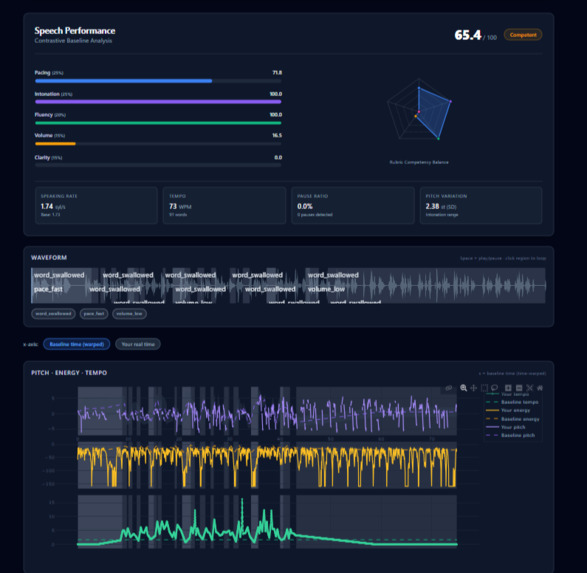
Task: Click the overall score 65.4
Action: click(468, 35)
